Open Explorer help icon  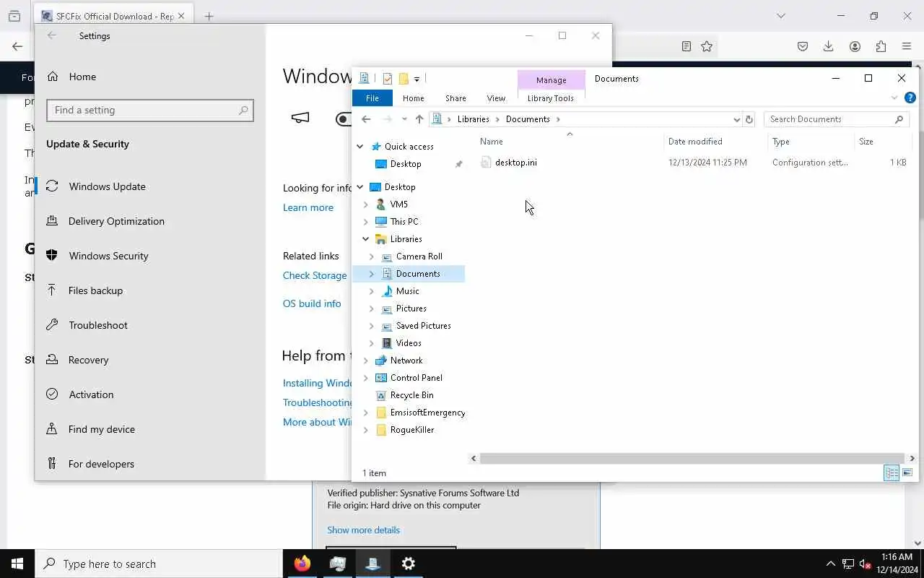910,98
